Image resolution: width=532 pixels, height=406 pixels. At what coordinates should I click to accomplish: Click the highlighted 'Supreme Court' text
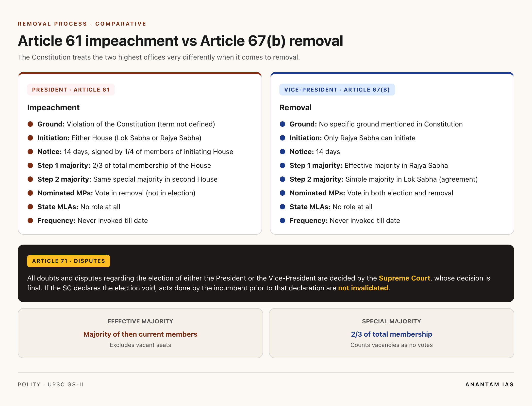(x=404, y=278)
